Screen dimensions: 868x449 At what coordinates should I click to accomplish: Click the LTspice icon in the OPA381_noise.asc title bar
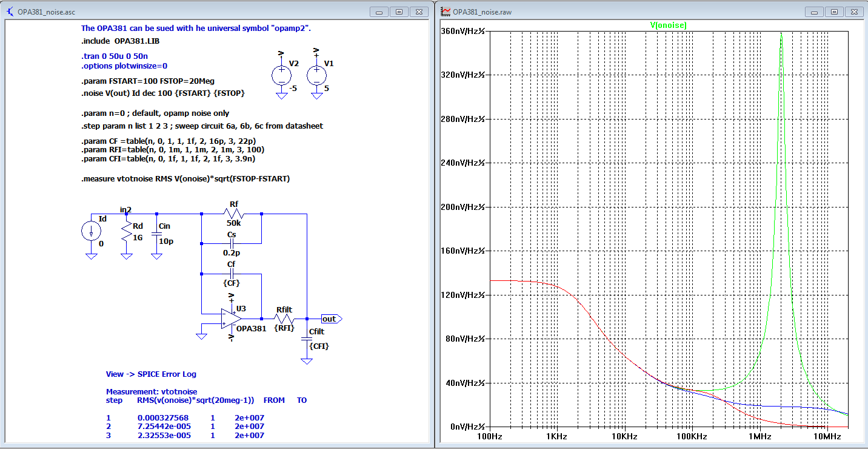[9, 11]
